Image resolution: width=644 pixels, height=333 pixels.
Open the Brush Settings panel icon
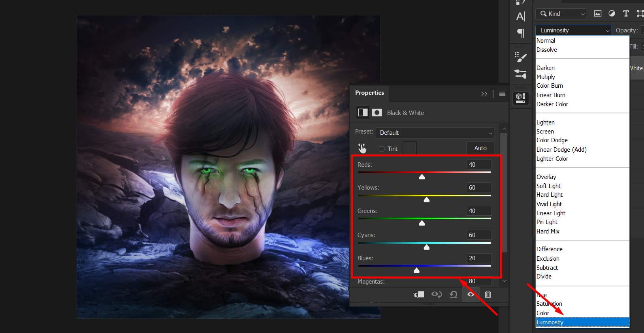pos(521,57)
